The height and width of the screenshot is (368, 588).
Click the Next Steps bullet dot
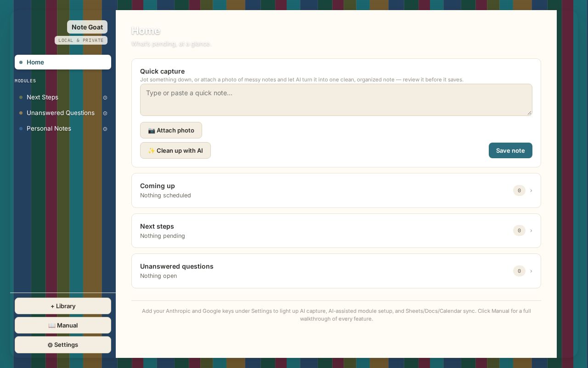point(21,98)
